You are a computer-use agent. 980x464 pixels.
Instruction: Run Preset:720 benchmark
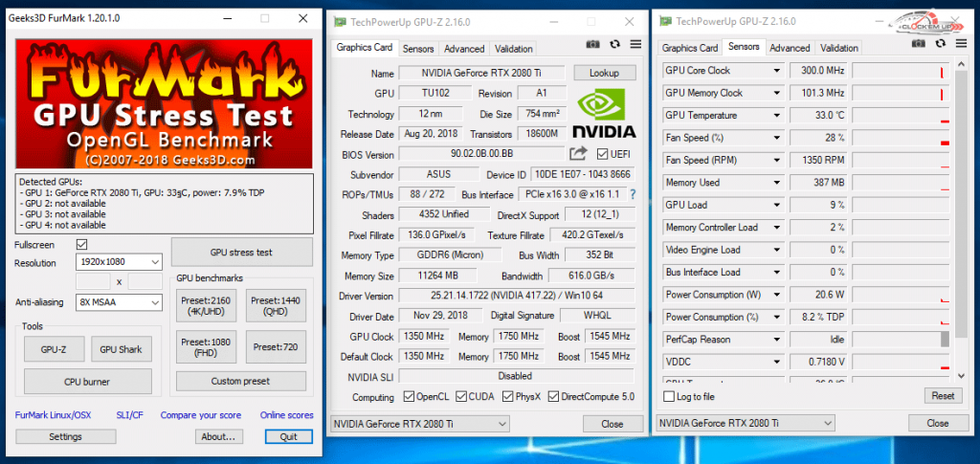tap(276, 346)
